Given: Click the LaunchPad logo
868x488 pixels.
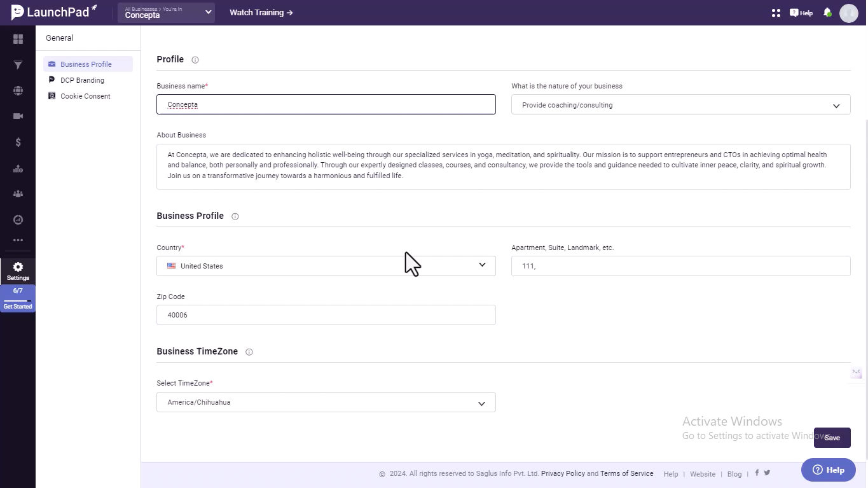Looking at the screenshot, I should tap(54, 12).
